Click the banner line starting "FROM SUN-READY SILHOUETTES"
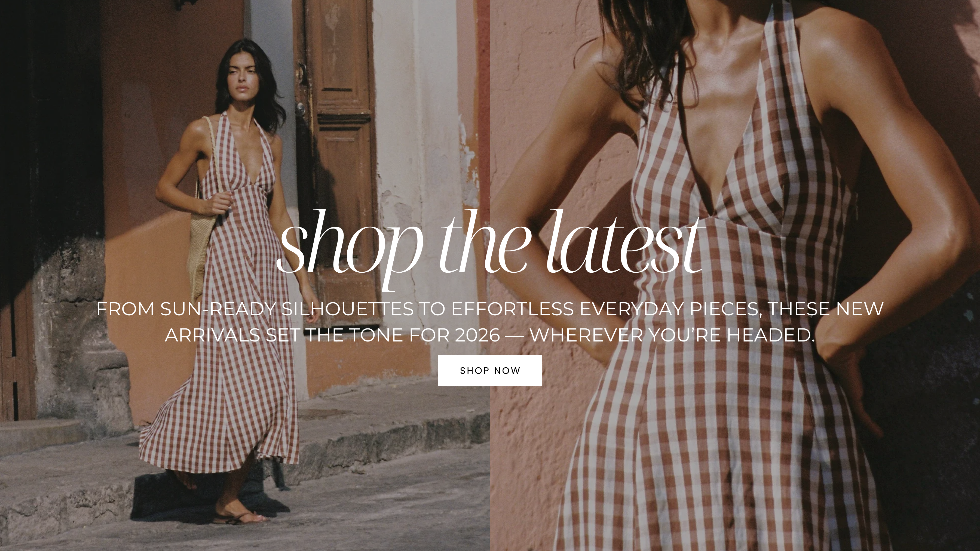Viewport: 980px width, 551px height. coord(490,309)
